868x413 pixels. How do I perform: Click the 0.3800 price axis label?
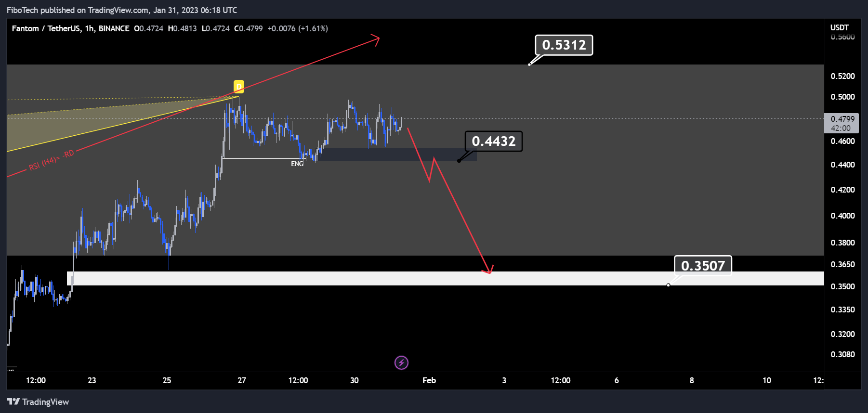pyautogui.click(x=842, y=243)
